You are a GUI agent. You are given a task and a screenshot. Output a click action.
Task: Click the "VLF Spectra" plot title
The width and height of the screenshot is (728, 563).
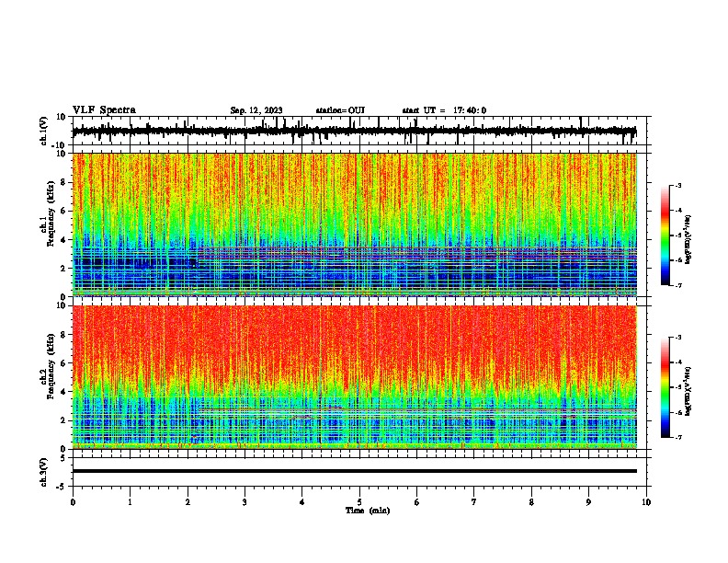click(x=104, y=110)
